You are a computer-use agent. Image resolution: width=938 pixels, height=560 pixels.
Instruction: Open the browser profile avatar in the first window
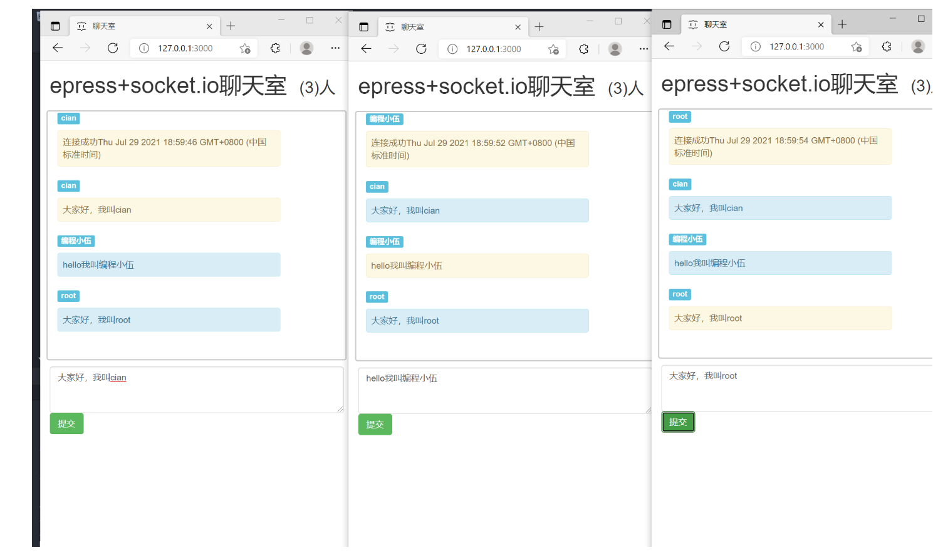(306, 48)
